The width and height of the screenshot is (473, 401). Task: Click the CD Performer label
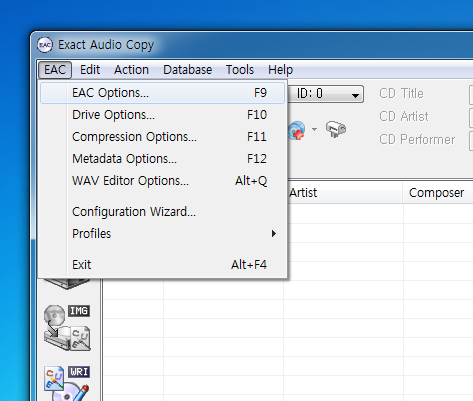pyautogui.click(x=417, y=140)
